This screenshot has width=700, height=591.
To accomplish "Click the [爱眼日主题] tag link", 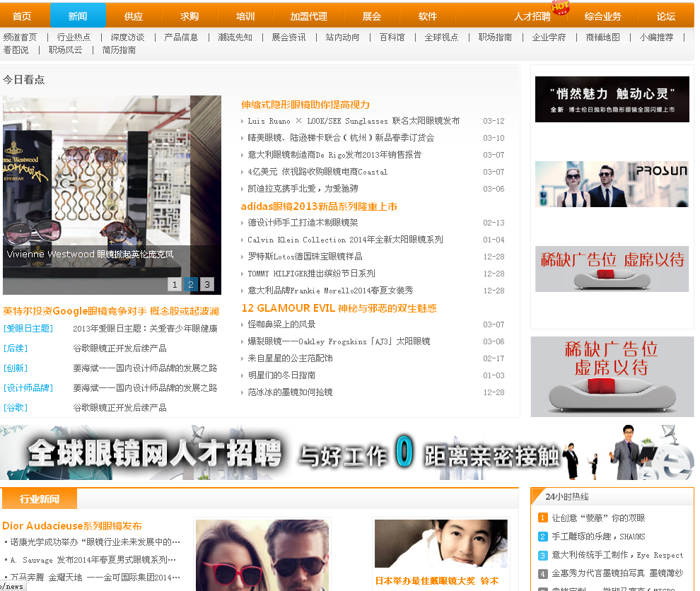I will pos(28,329).
